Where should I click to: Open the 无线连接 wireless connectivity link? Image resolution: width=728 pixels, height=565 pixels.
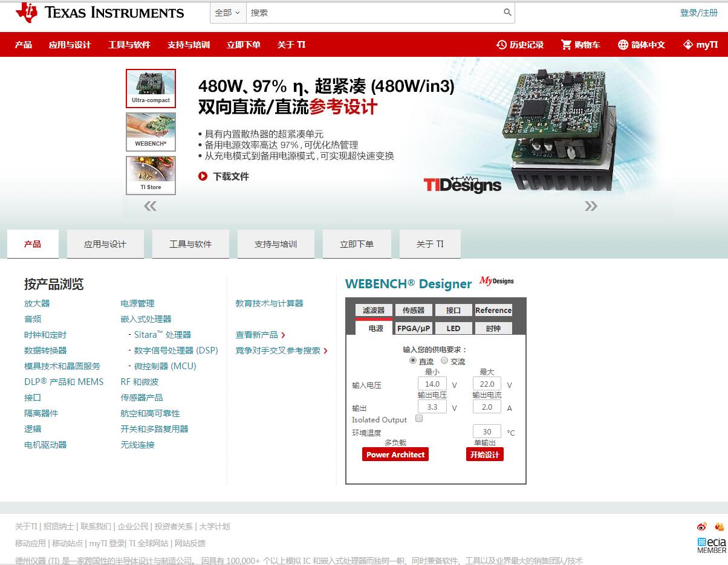click(x=137, y=445)
